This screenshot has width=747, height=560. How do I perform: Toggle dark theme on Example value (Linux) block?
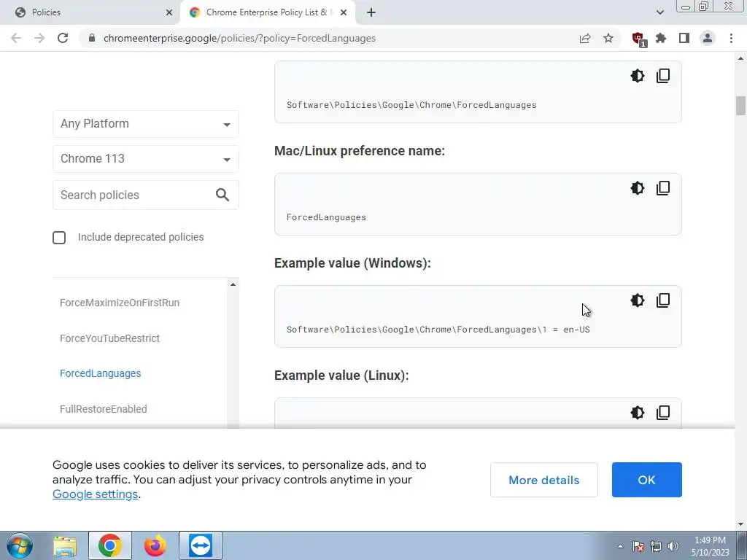click(637, 413)
